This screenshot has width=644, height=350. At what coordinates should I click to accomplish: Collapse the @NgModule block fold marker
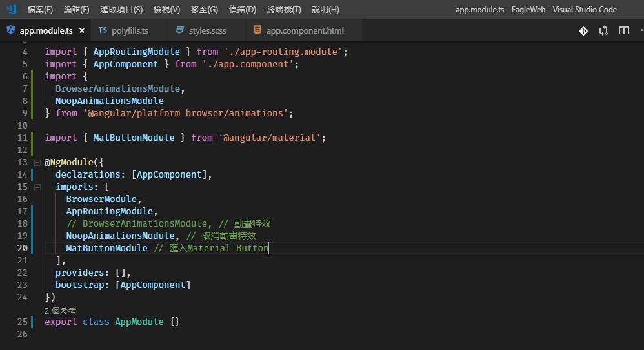(x=37, y=163)
